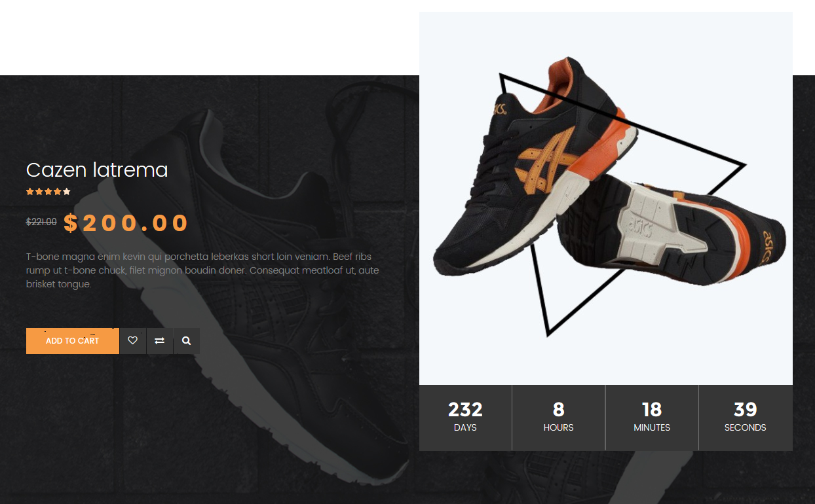The image size is (815, 504).
Task: Select the fourth rating star
Action: coord(58,192)
